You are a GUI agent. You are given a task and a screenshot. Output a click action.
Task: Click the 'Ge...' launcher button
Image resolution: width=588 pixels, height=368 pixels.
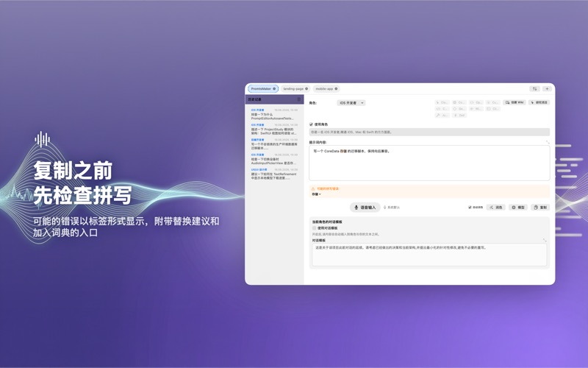[459, 109]
